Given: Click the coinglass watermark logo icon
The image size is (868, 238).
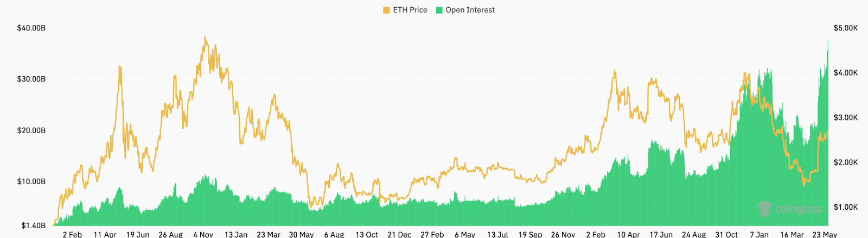Looking at the screenshot, I should (764, 209).
